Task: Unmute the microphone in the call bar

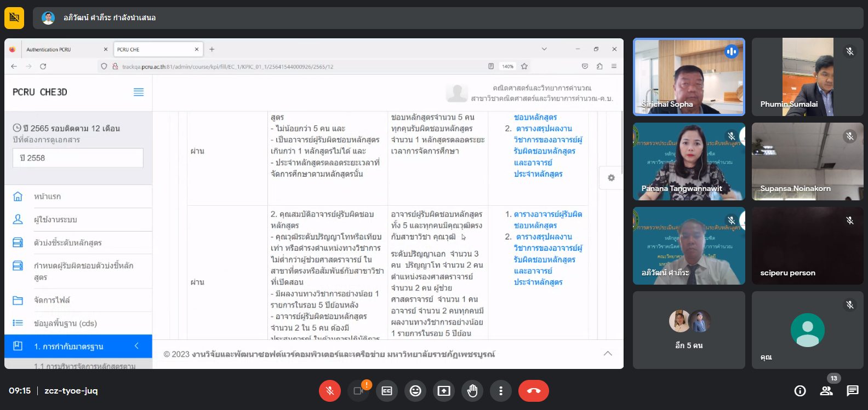Action: (330, 391)
